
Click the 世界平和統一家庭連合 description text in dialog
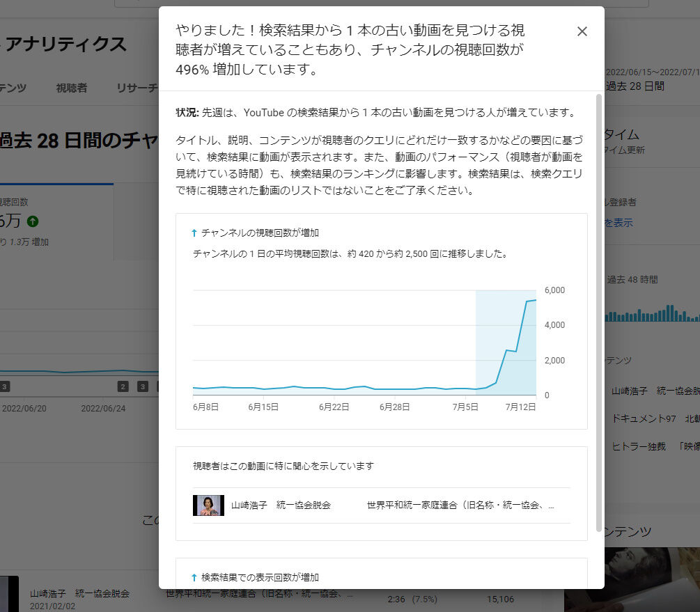[460, 505]
